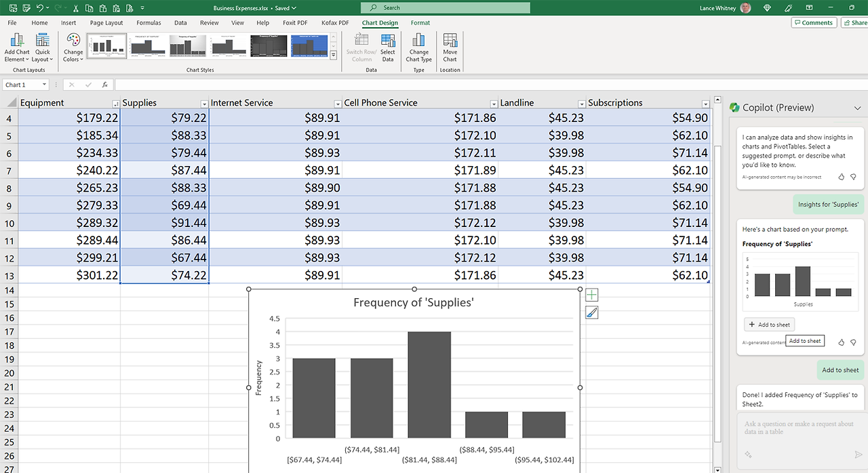Click Insights for 'Supplies' prompt bubble
The width and height of the screenshot is (868, 473).
828,204
